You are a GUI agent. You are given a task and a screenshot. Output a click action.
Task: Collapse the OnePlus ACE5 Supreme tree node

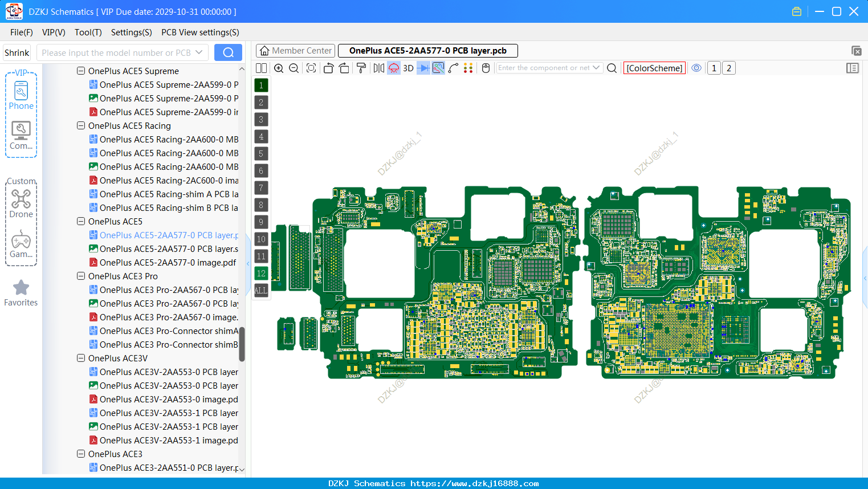tap(81, 71)
